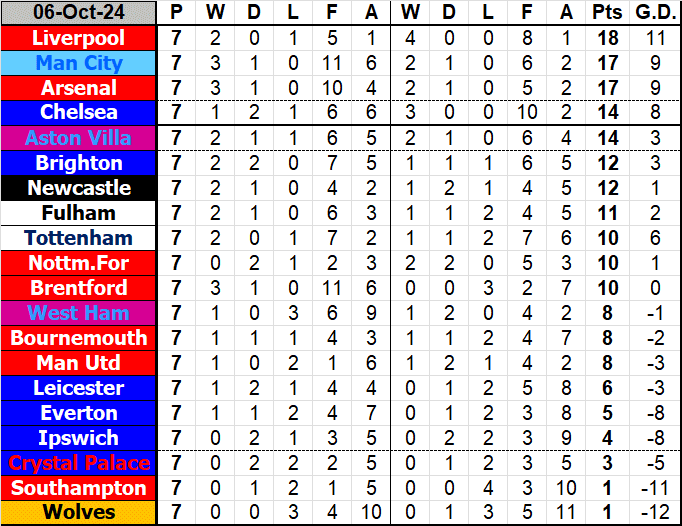Select the Liverpool team name cell
The width and height of the screenshot is (682, 526).
(x=79, y=38)
